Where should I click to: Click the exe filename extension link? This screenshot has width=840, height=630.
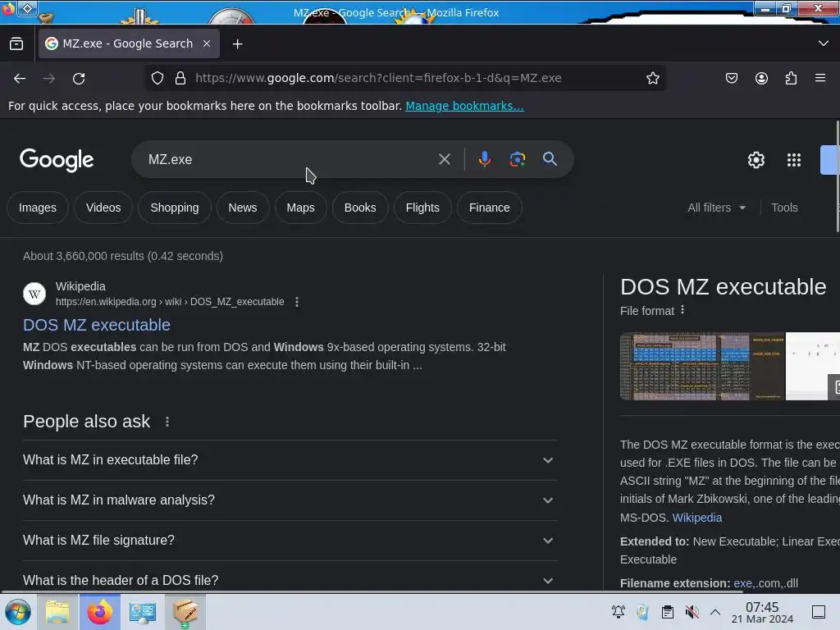[x=742, y=583]
